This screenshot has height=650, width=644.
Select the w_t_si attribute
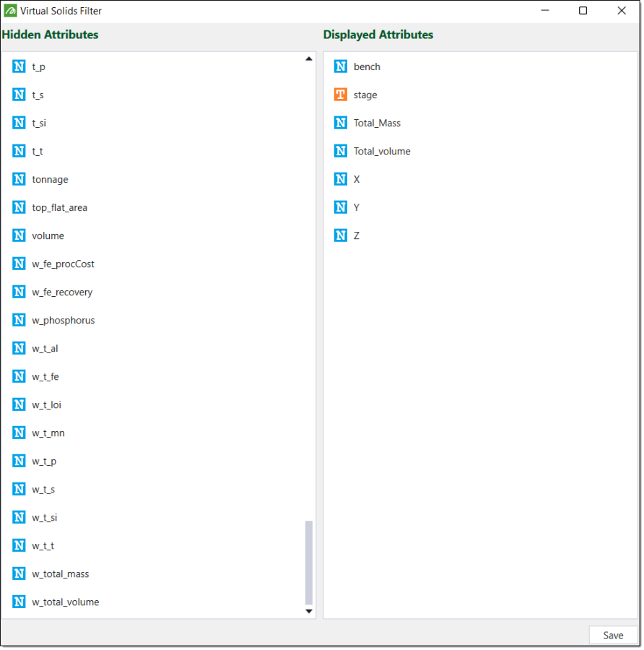[x=44, y=518]
